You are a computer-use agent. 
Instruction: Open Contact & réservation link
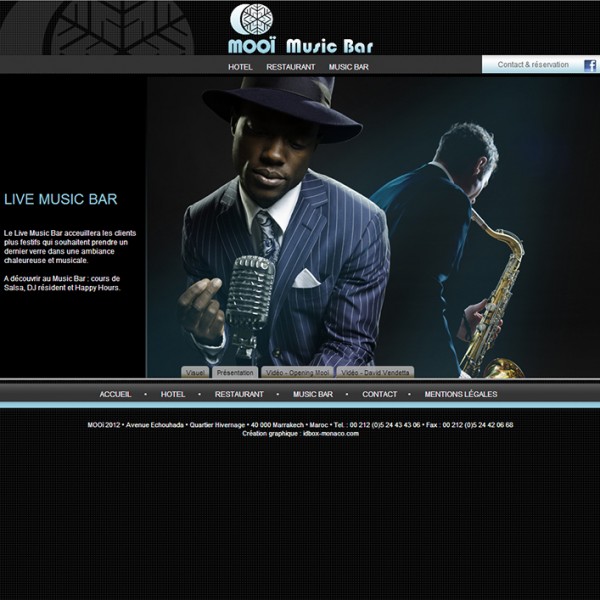point(533,65)
